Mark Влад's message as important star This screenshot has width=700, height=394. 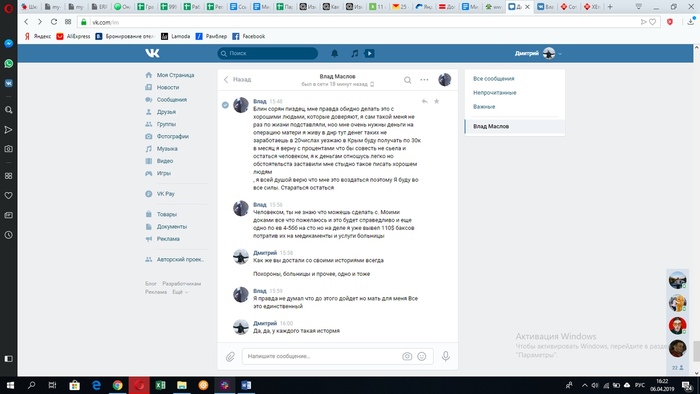[x=437, y=101]
